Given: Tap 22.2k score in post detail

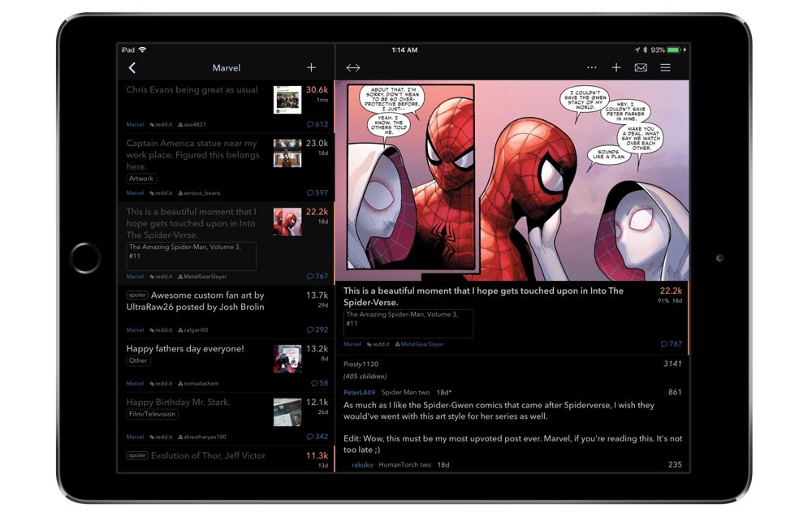Looking at the screenshot, I should pyautogui.click(x=672, y=291).
